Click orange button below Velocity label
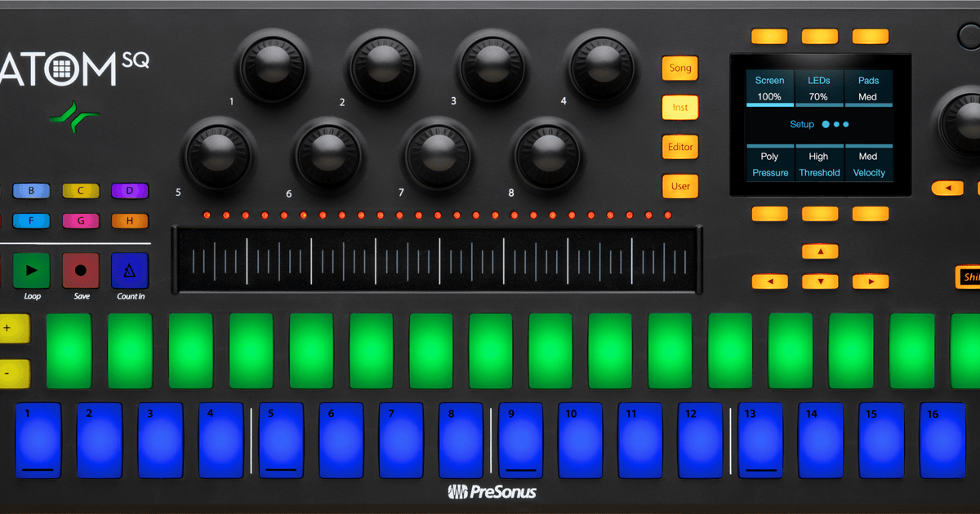 (x=871, y=214)
